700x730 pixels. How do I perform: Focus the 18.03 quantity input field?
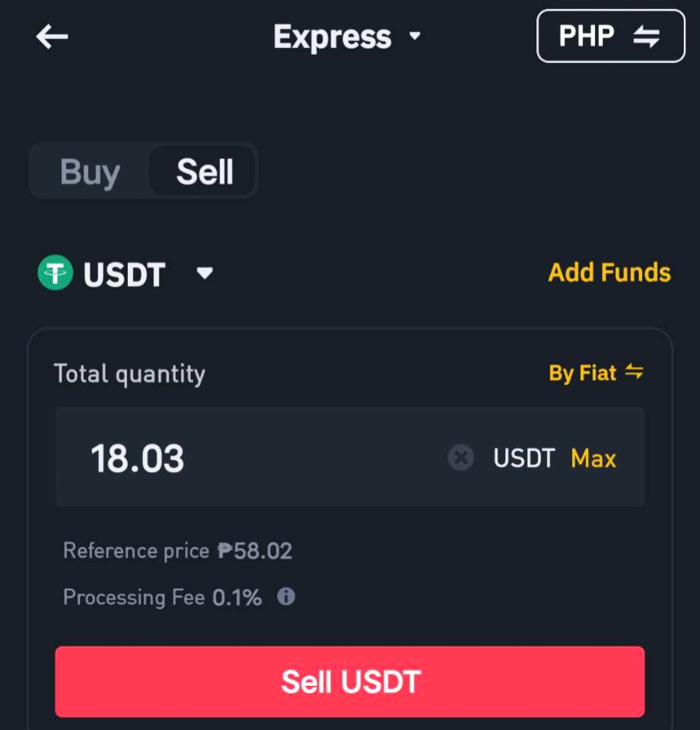(x=350, y=457)
